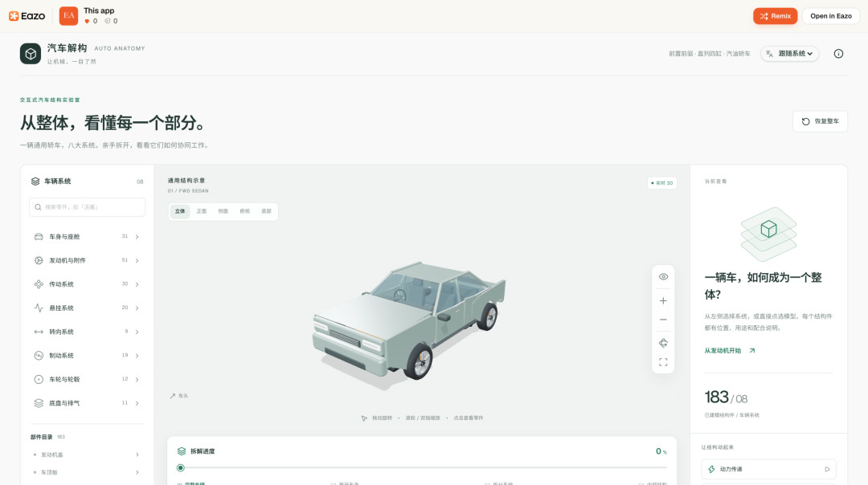This screenshot has height=485, width=868.
Task: Click the 拆解进度 slider handle
Action: (x=181, y=468)
